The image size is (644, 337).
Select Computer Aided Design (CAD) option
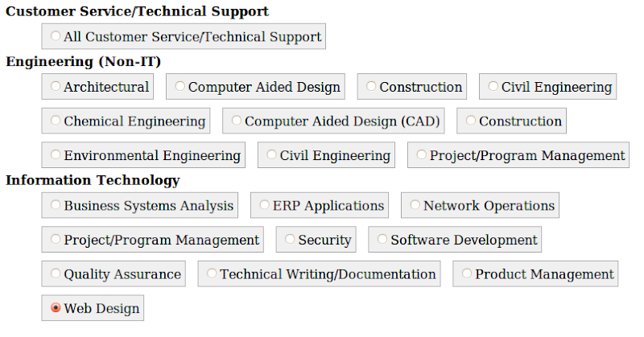236,121
